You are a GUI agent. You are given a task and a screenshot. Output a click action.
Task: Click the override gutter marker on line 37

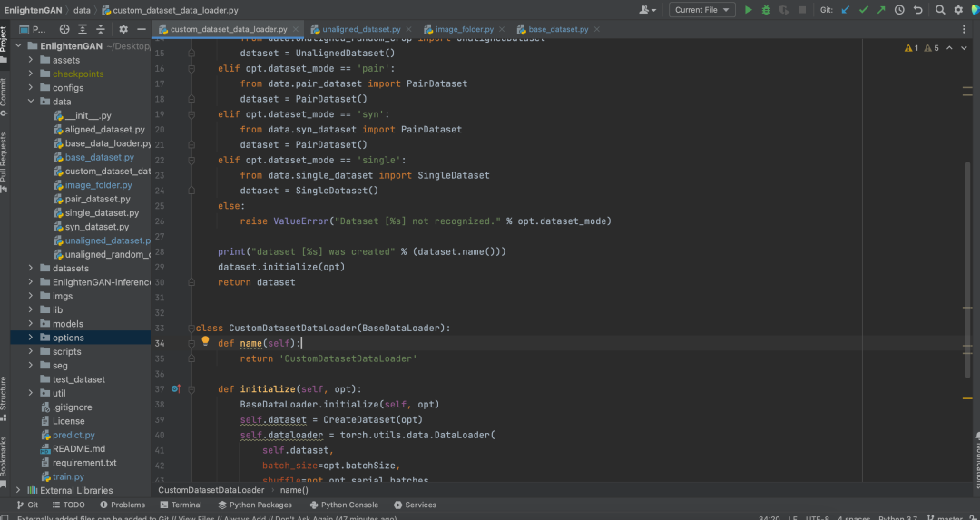click(176, 388)
